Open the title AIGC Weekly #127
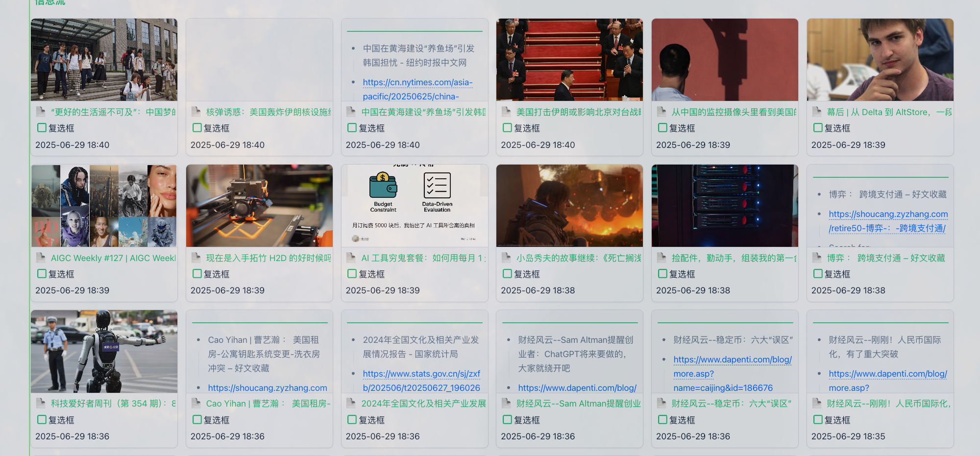Image resolution: width=980 pixels, height=456 pixels. 113,258
